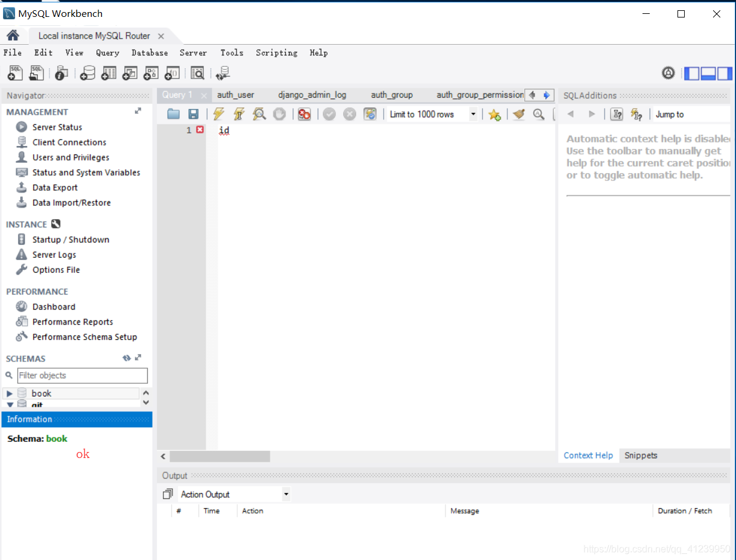The width and height of the screenshot is (736, 560).
Task: Reconnect to DBMS icon
Action: pyautogui.click(x=223, y=73)
